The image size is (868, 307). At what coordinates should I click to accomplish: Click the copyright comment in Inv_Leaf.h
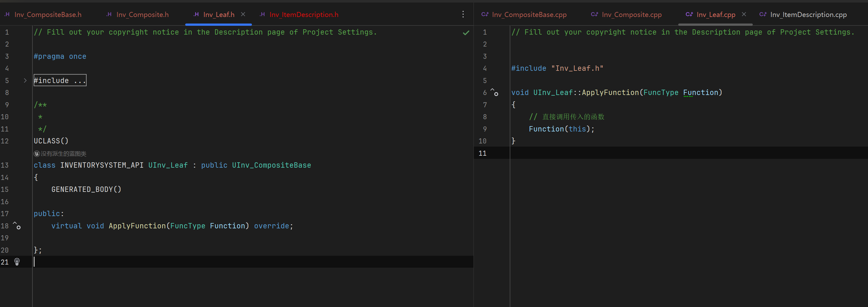[x=205, y=32]
